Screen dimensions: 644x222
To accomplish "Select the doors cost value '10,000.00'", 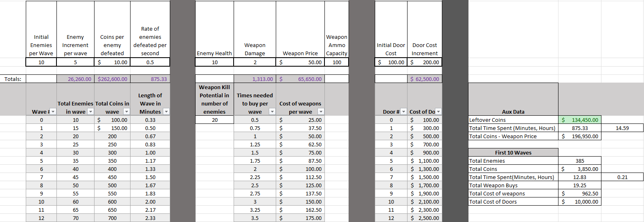I will pyautogui.click(x=580, y=202).
